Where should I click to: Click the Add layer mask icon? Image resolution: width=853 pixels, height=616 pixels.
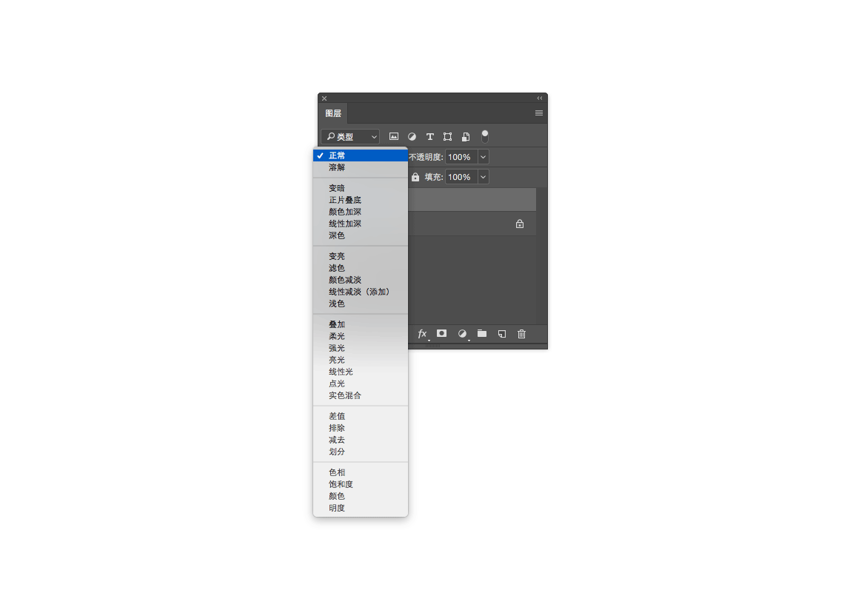tap(441, 334)
